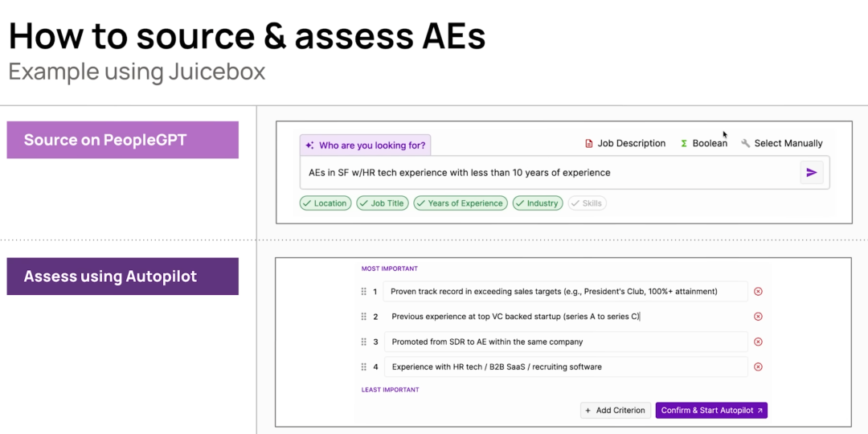868x434 pixels.
Task: Click the drag handle beside criterion 4
Action: (x=363, y=367)
